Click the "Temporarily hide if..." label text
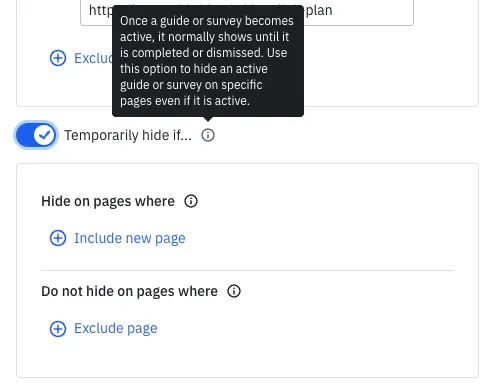The width and height of the screenshot is (495, 389). point(128,135)
